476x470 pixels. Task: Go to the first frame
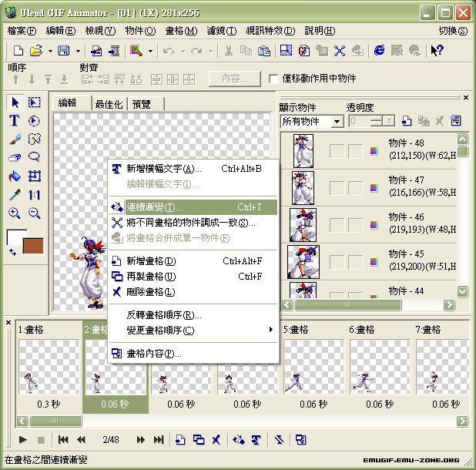coord(63,440)
